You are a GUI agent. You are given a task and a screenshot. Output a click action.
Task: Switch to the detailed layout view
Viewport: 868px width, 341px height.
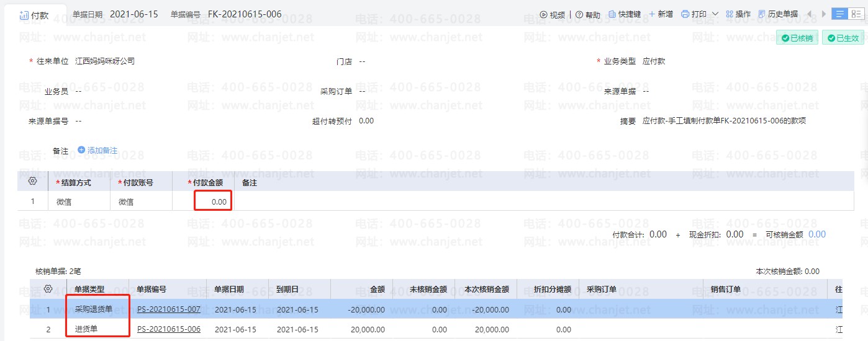point(856,14)
